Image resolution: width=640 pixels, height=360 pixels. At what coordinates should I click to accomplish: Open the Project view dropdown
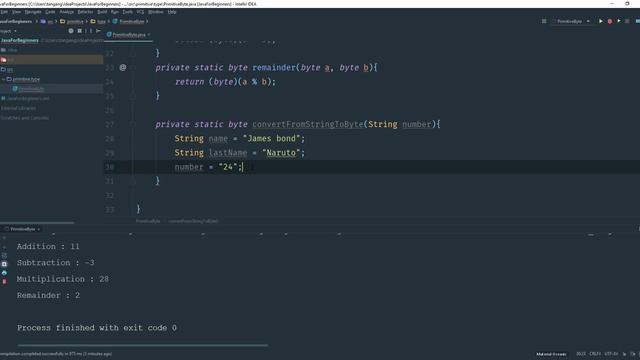point(8,31)
